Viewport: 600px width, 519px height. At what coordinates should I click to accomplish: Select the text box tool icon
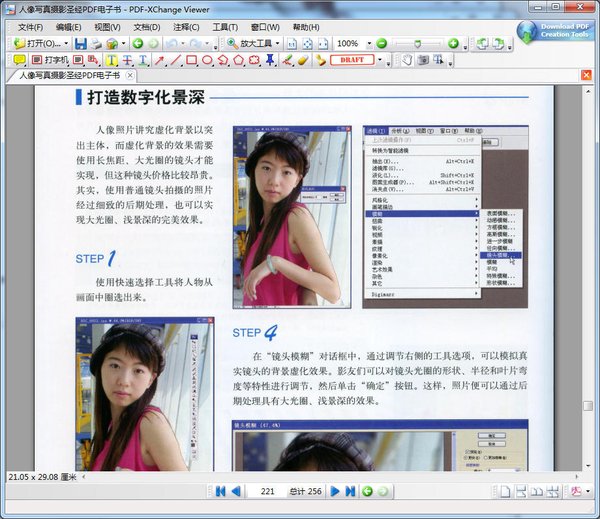tap(78, 60)
